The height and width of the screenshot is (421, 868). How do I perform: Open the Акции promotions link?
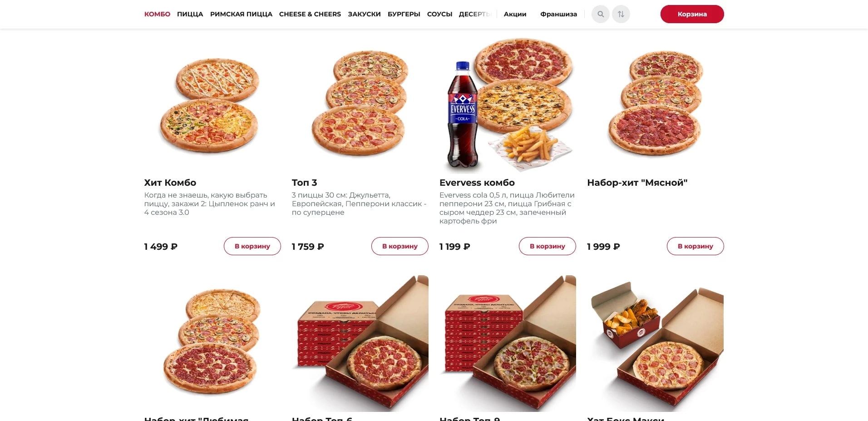pyautogui.click(x=515, y=14)
